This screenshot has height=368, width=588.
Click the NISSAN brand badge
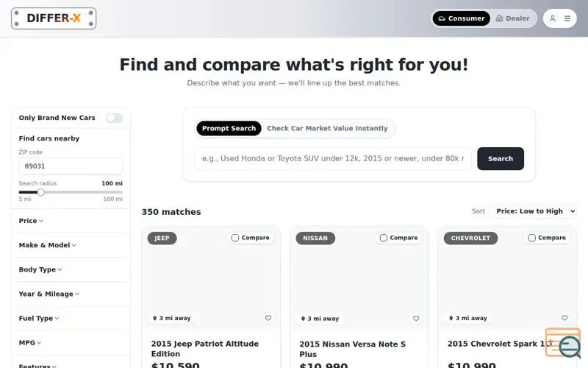(315, 238)
